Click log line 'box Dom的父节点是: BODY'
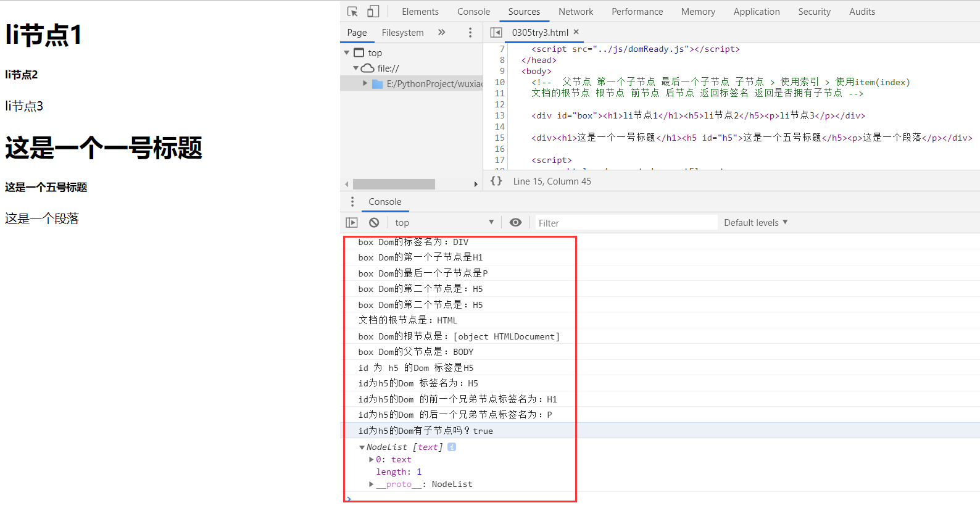 (x=416, y=352)
